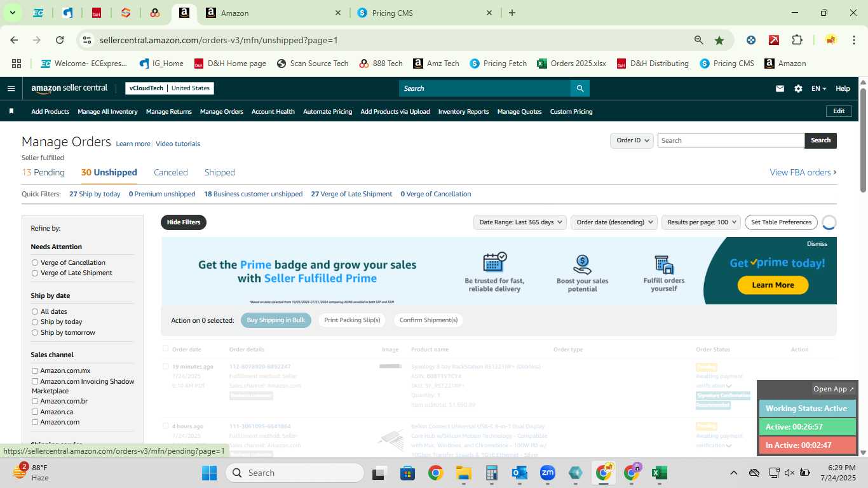Dismiss the Prime banner

coord(817,244)
